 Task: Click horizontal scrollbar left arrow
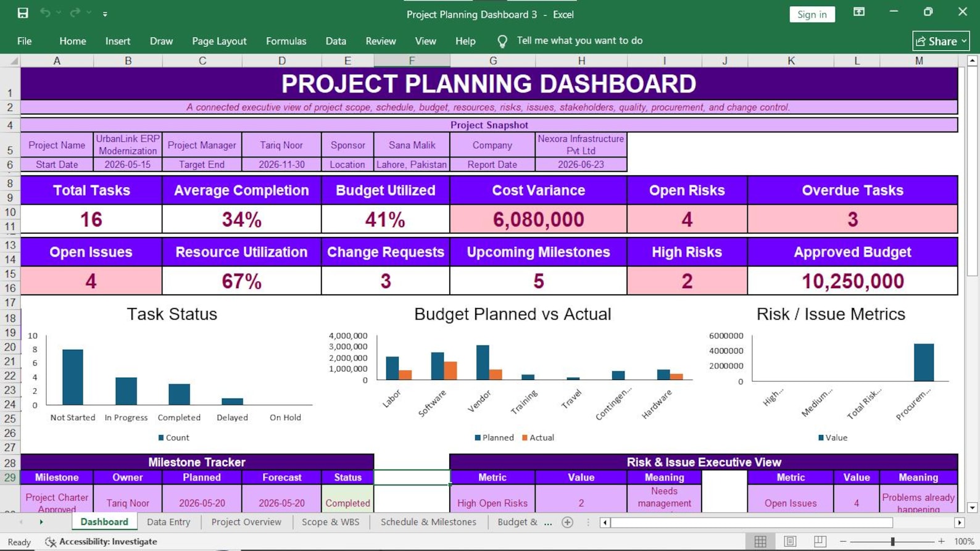click(x=605, y=523)
